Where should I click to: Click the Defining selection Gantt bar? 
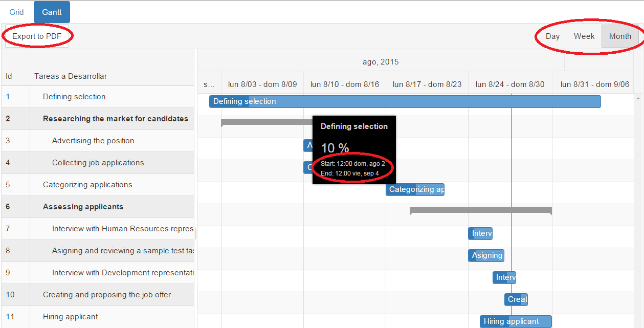(405, 101)
